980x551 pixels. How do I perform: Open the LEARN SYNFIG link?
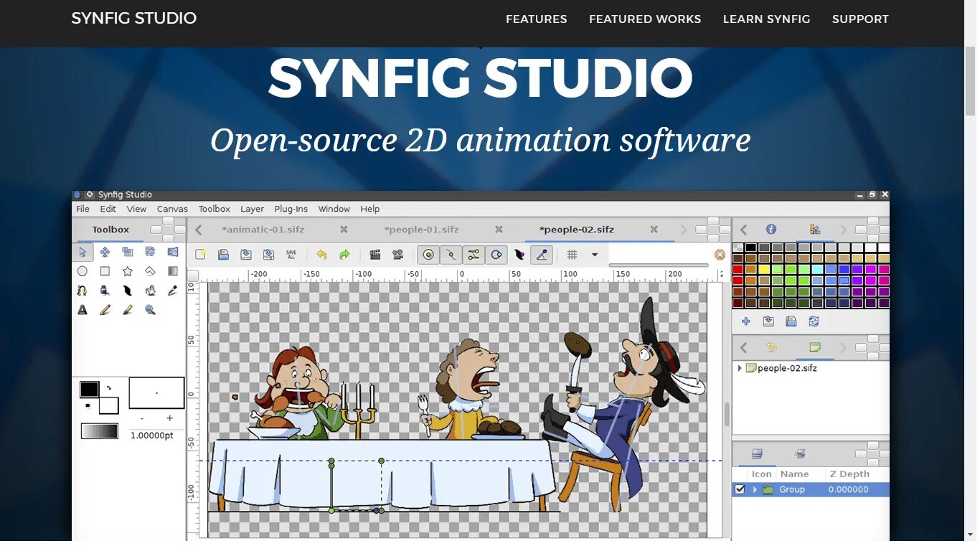tap(766, 19)
